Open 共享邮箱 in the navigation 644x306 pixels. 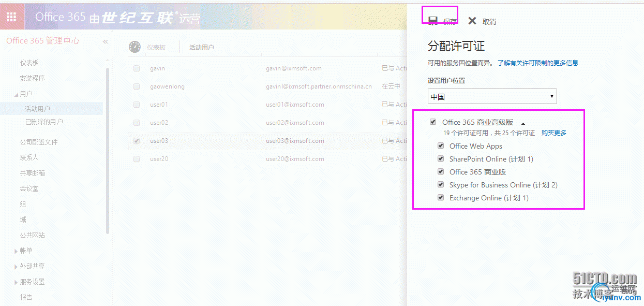coord(32,173)
